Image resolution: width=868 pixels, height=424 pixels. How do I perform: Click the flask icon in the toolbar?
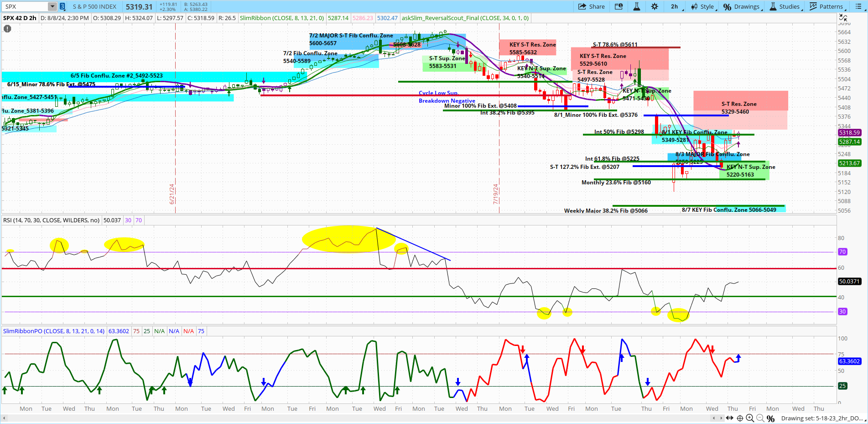(x=637, y=6)
